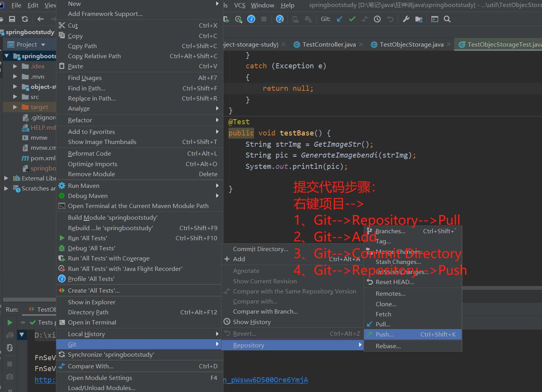Click the Synchronize toolbar icon
542x392 pixels.
pyautogui.click(x=25, y=19)
